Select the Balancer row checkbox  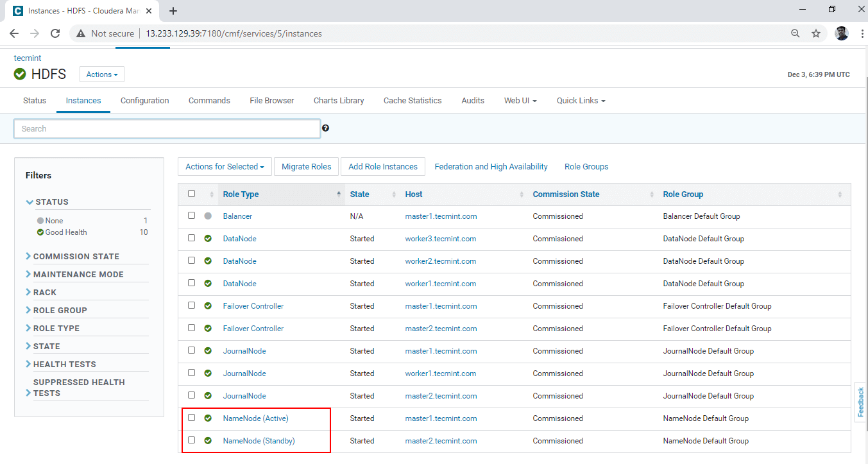(191, 216)
